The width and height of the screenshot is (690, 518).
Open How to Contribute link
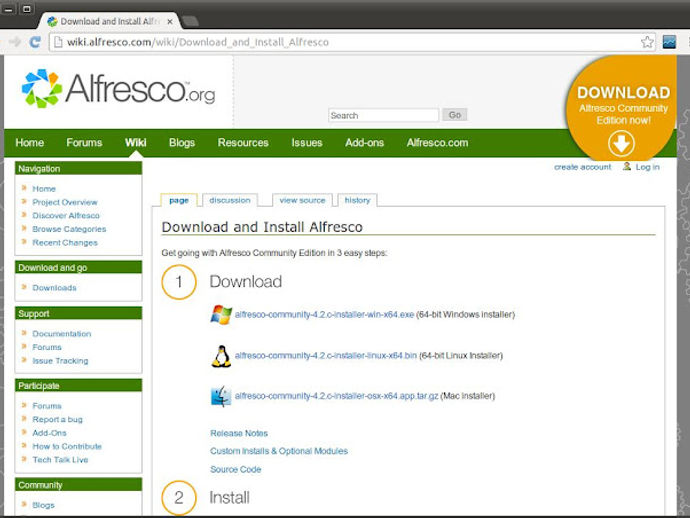tap(67, 446)
